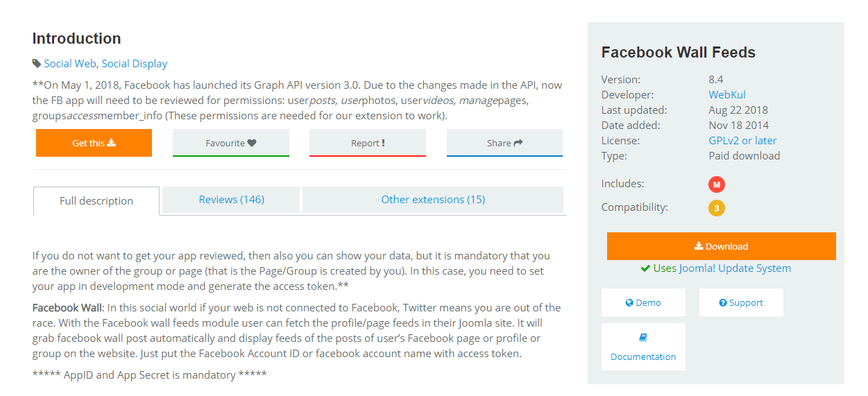
Task: Click the tag icon beside Social Web
Action: [x=37, y=64]
